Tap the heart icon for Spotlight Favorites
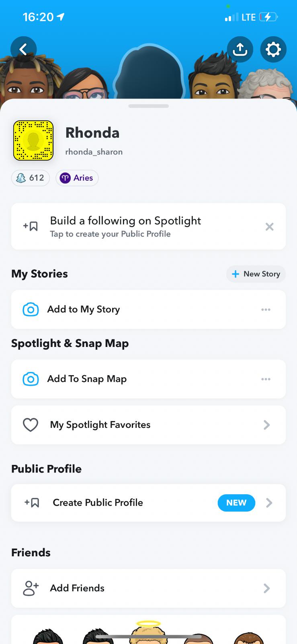 tap(31, 425)
